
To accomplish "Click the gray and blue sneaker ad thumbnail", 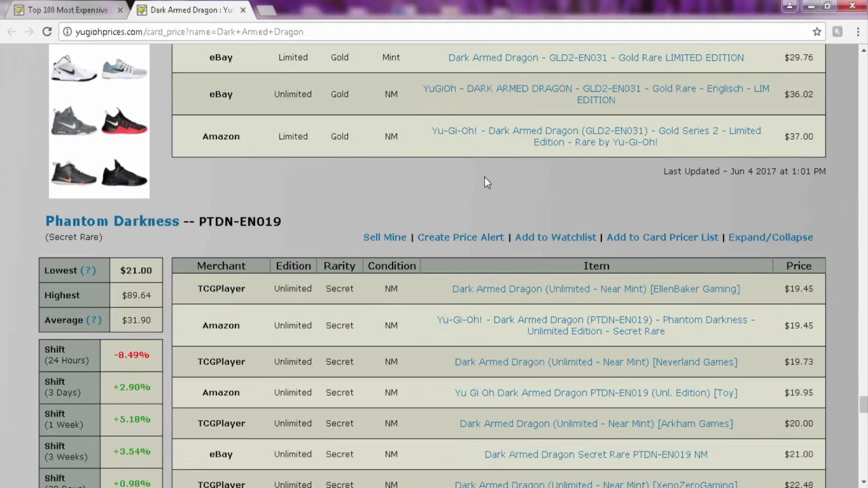I will pos(124,69).
